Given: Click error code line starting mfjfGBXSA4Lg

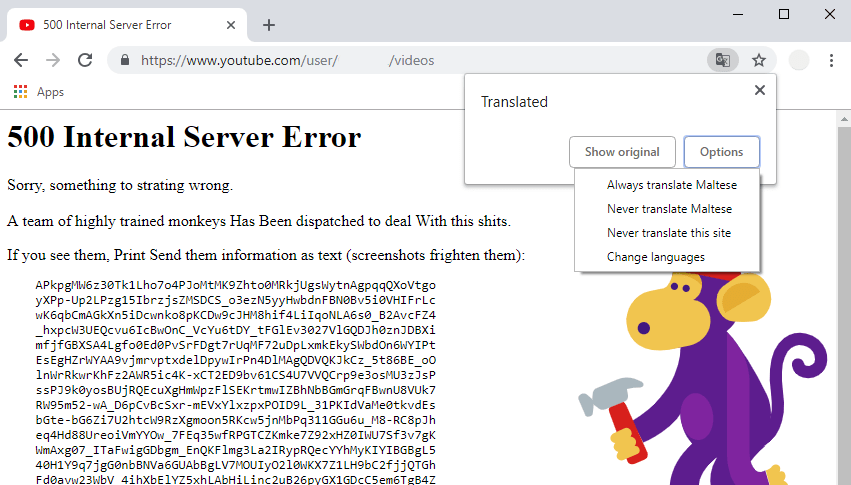Looking at the screenshot, I should click(236, 345).
